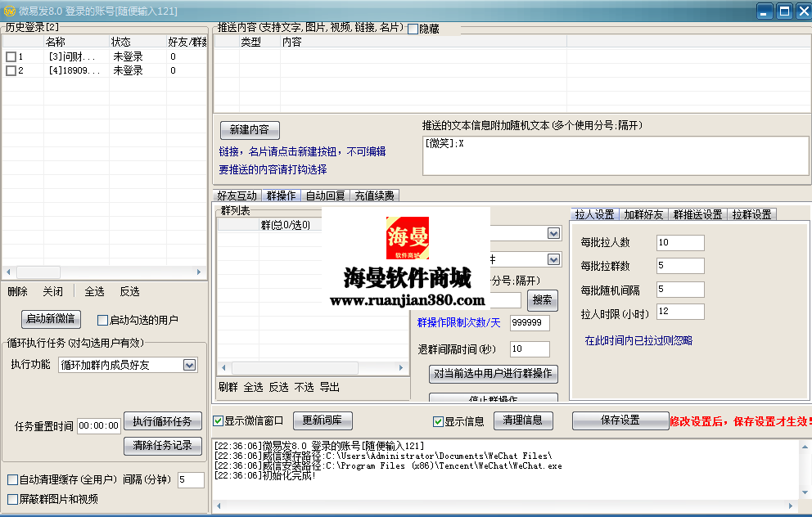Click 清除任务记录 button
The image size is (812, 517).
pyautogui.click(x=163, y=446)
